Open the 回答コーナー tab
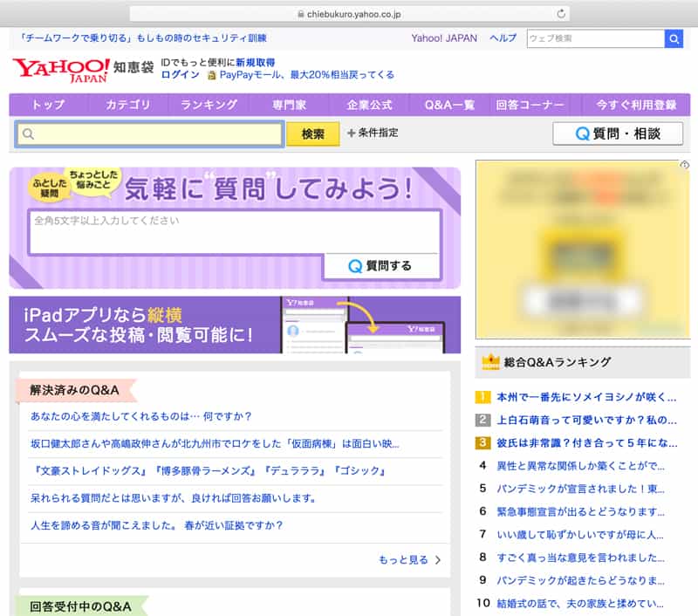Image resolution: width=698 pixels, height=616 pixels. point(530,105)
